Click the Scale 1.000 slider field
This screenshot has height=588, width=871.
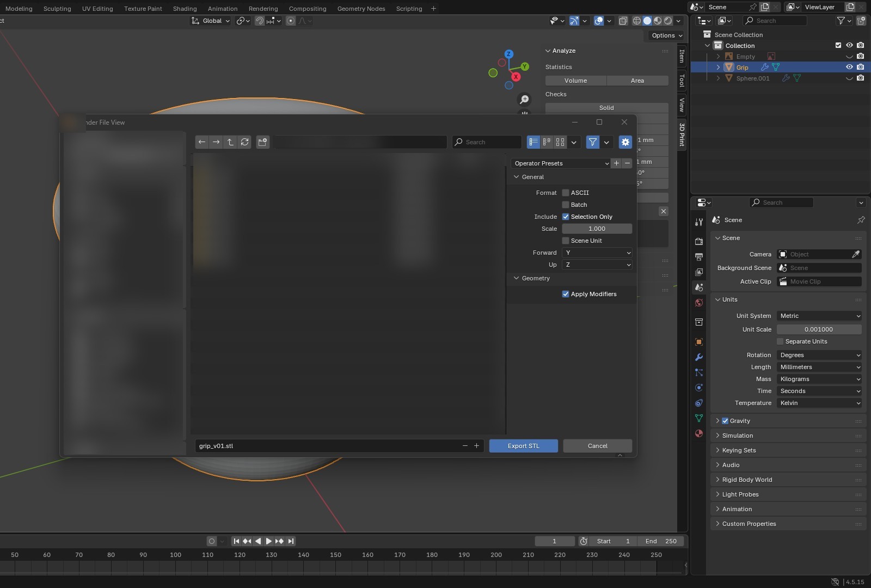pyautogui.click(x=597, y=229)
